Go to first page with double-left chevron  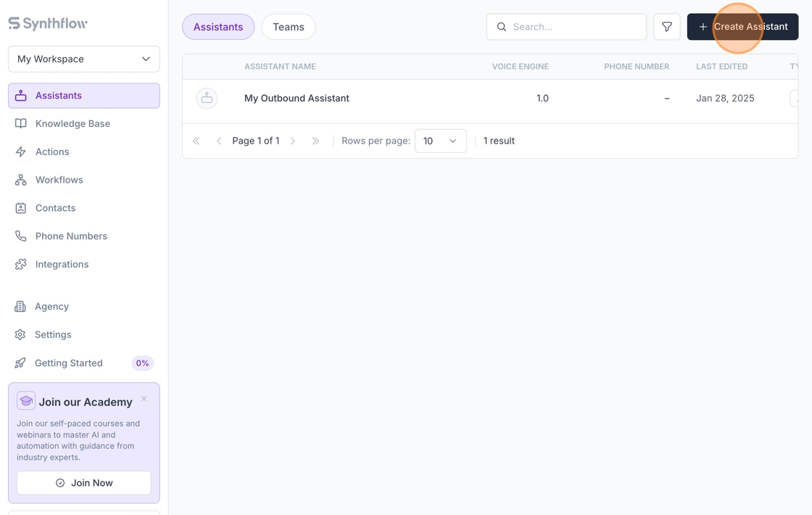click(x=196, y=141)
